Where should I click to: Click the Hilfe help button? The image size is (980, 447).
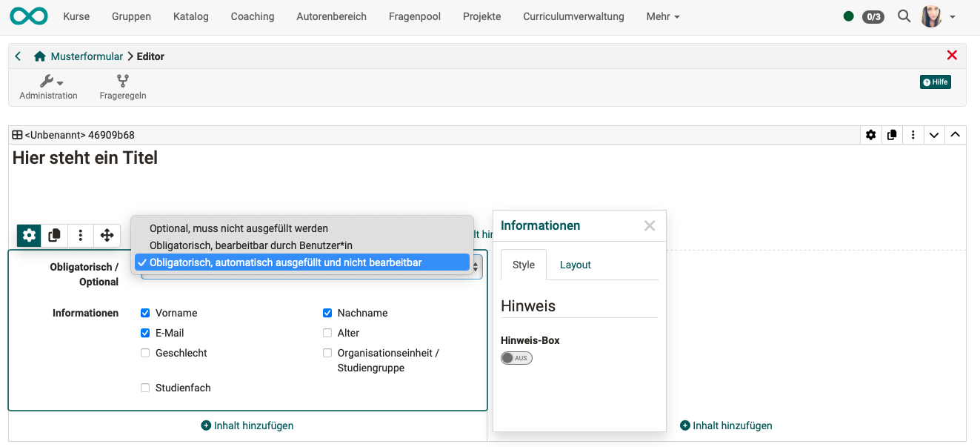(935, 82)
